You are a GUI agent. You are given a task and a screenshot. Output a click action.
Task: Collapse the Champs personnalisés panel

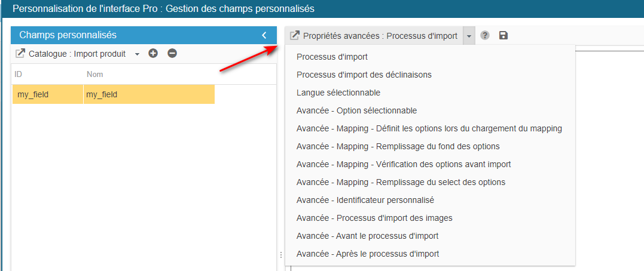[264, 35]
